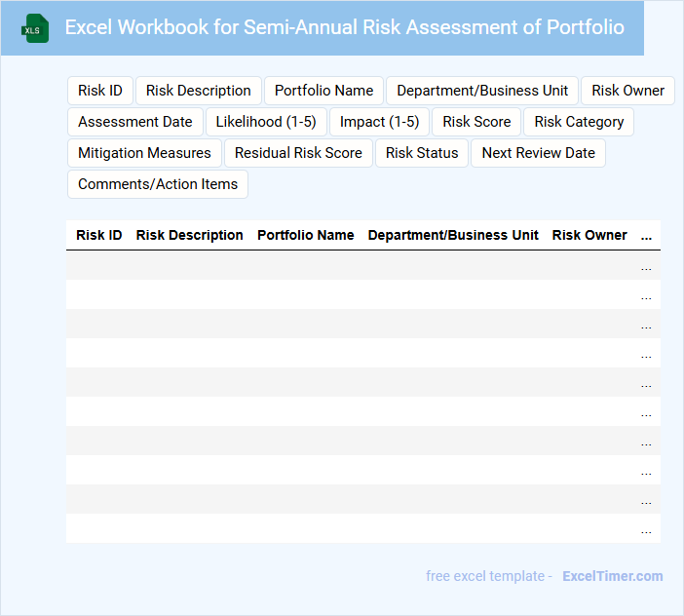Click the Likelihood (1-5) tag
The width and height of the screenshot is (684, 616).
point(266,122)
